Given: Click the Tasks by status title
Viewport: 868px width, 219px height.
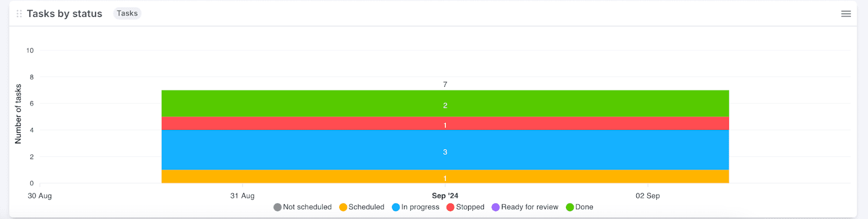Looking at the screenshot, I should 65,14.
